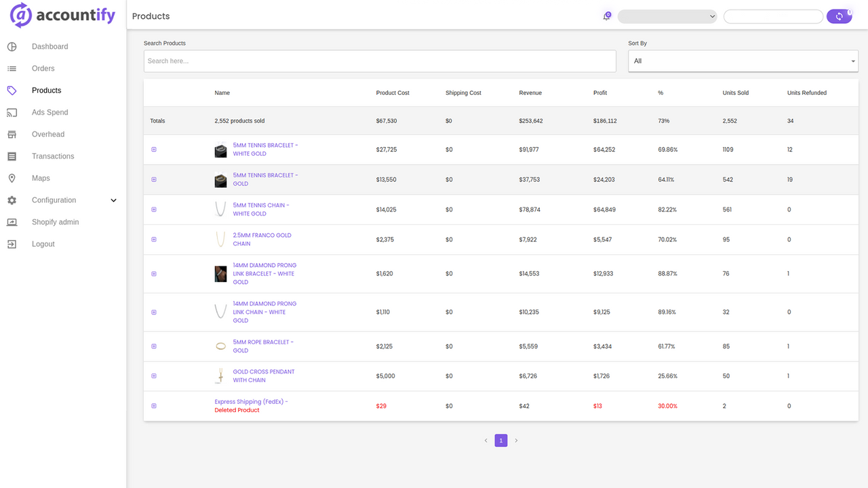Open the grey store selector dropdown
Image resolution: width=868 pixels, height=488 pixels.
coord(667,16)
